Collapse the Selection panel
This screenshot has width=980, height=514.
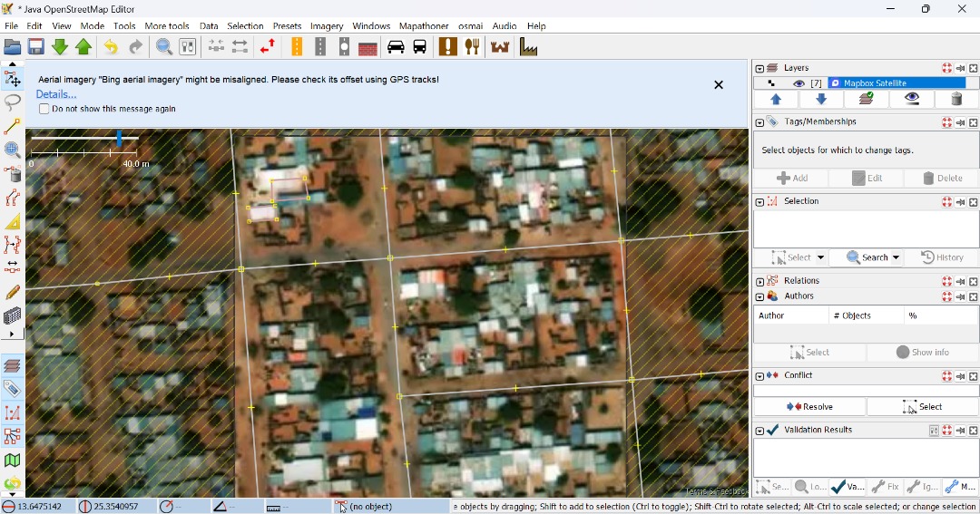759,202
